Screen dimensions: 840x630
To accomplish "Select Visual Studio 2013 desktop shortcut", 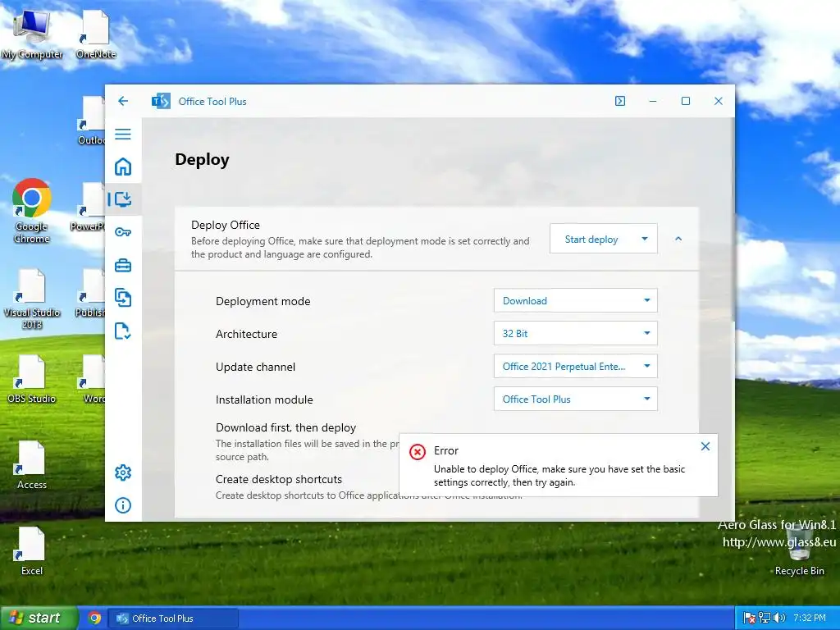I will (32, 299).
